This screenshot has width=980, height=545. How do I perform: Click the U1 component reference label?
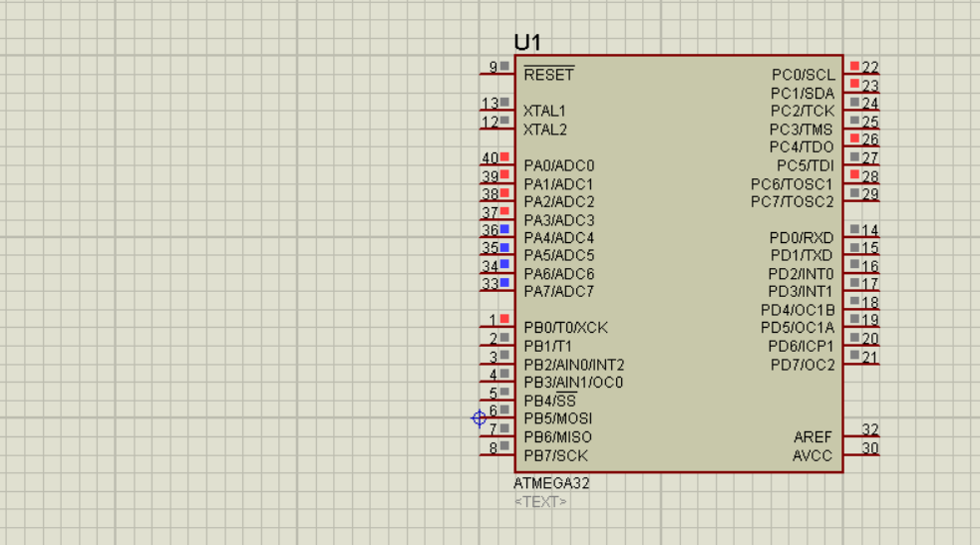[x=526, y=42]
